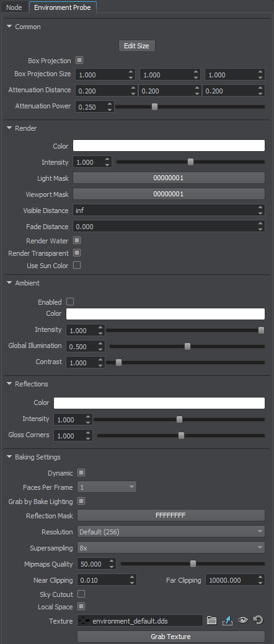
Task: Click the Edit Size button
Action: [136, 46]
